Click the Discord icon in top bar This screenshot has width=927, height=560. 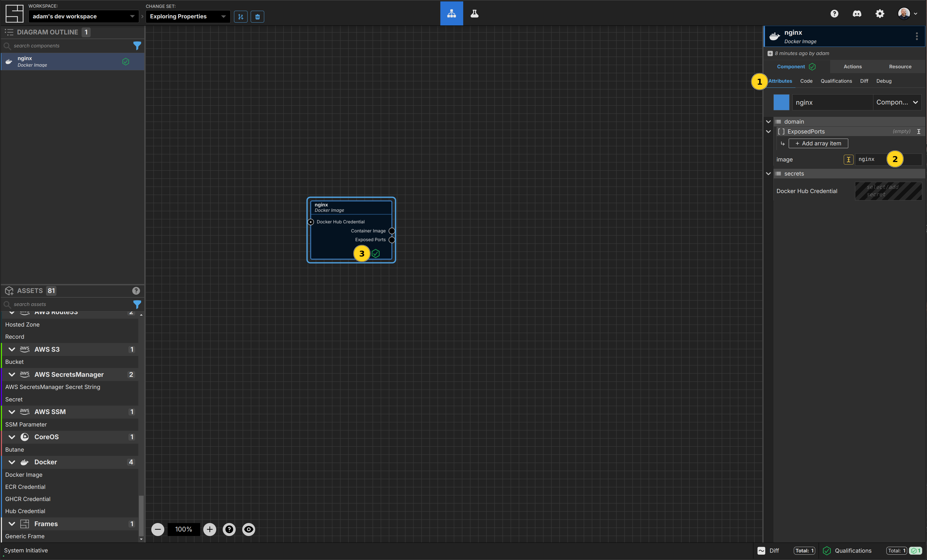(x=857, y=13)
